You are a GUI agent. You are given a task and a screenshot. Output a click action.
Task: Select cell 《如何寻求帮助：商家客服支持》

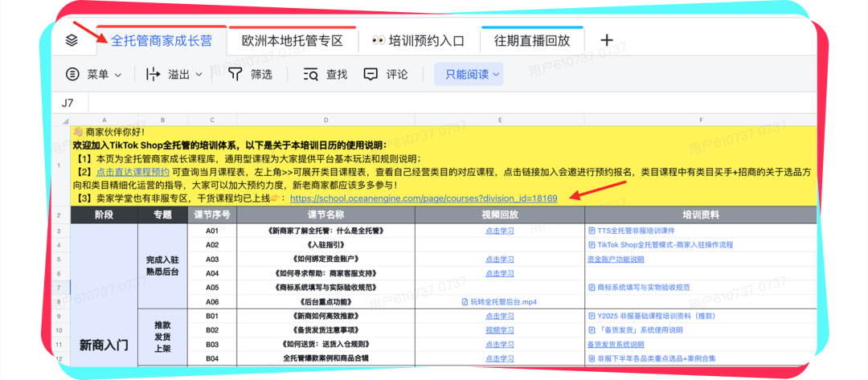click(325, 273)
